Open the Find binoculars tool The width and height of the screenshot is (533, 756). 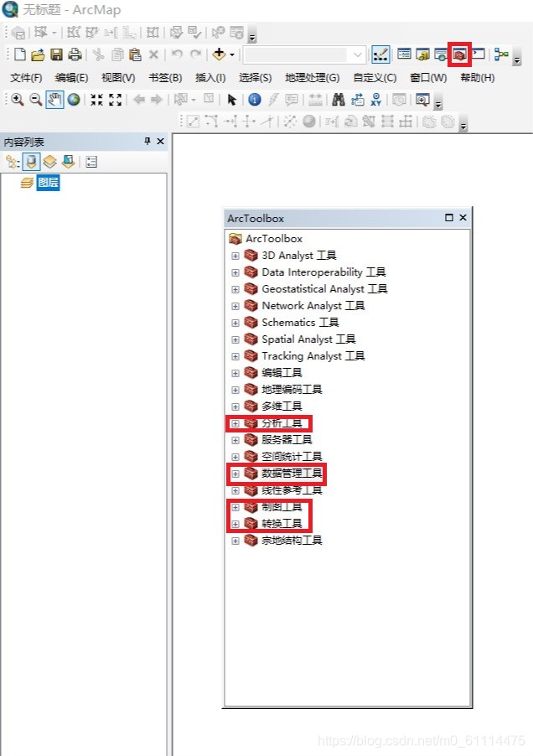339,100
